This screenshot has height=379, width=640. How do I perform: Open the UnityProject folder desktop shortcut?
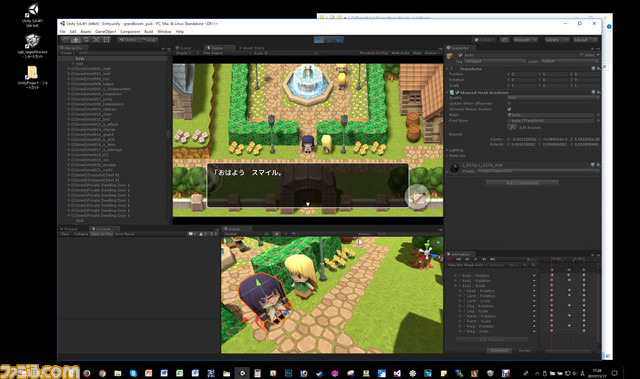32,77
